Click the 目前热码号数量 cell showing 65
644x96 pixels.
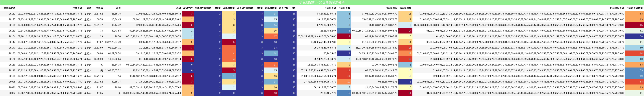click(x=634, y=25)
